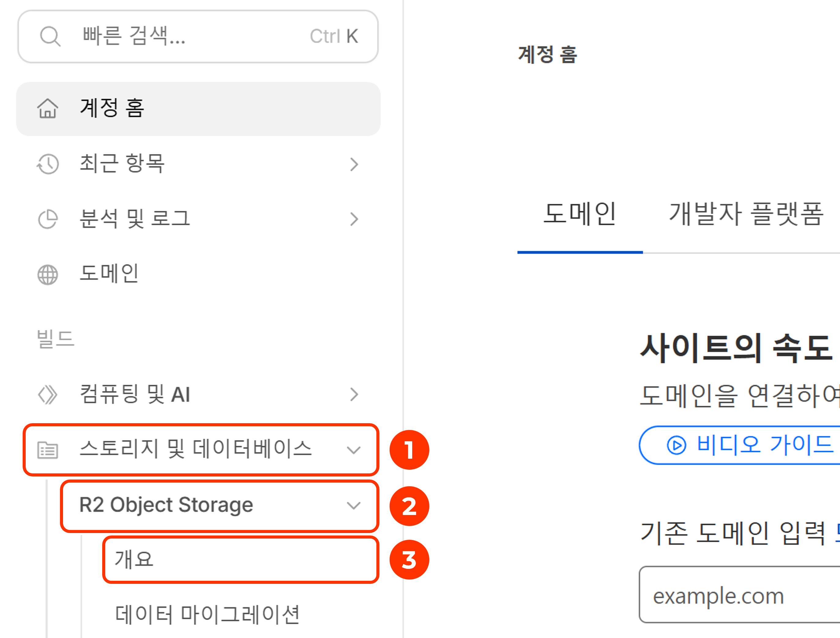Viewport: 840px width, 638px height.
Task: Switch to the 개발자 플랫폼 tab
Action: click(746, 214)
